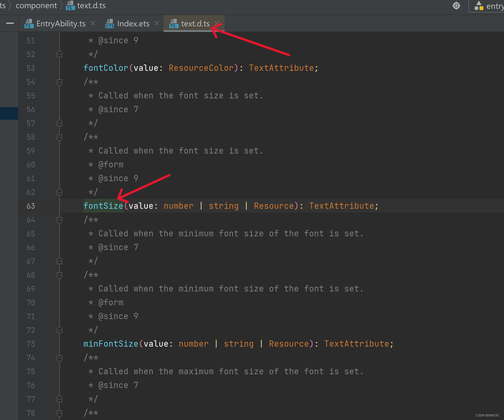Click line number 53 in the gutter
Screen dimensions: 504x420
(x=31, y=68)
